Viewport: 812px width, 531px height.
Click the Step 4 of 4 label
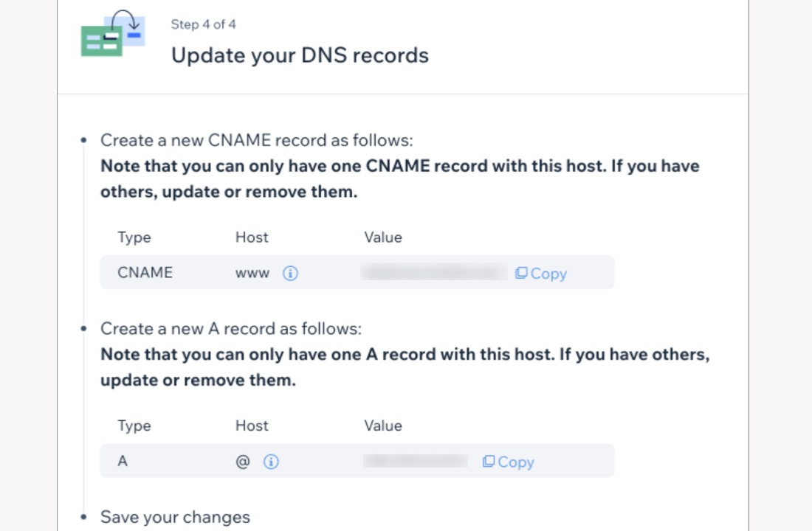click(x=204, y=24)
